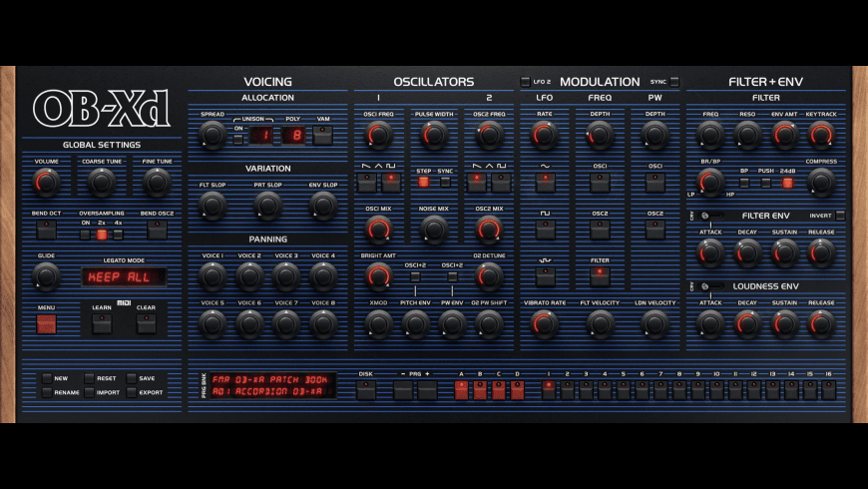Toggle LFO frequency modulation to OSC1
The image size is (868, 489).
pyautogui.click(x=600, y=183)
